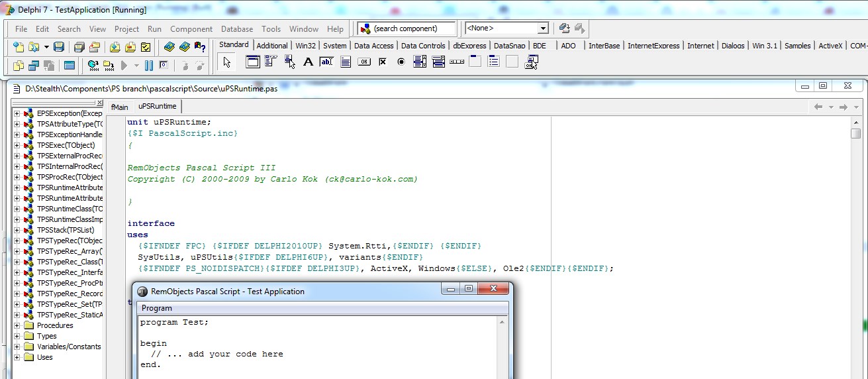Switch to the Dialogs palette tab
Screen dimensions: 868x379
(x=733, y=46)
